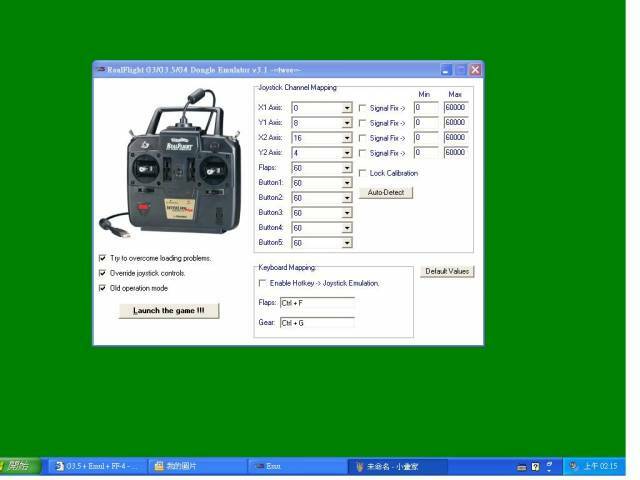Viewport: 640px width, 480px height.
Task: Switch to the pictures folder taskbar item
Action: coord(198,466)
